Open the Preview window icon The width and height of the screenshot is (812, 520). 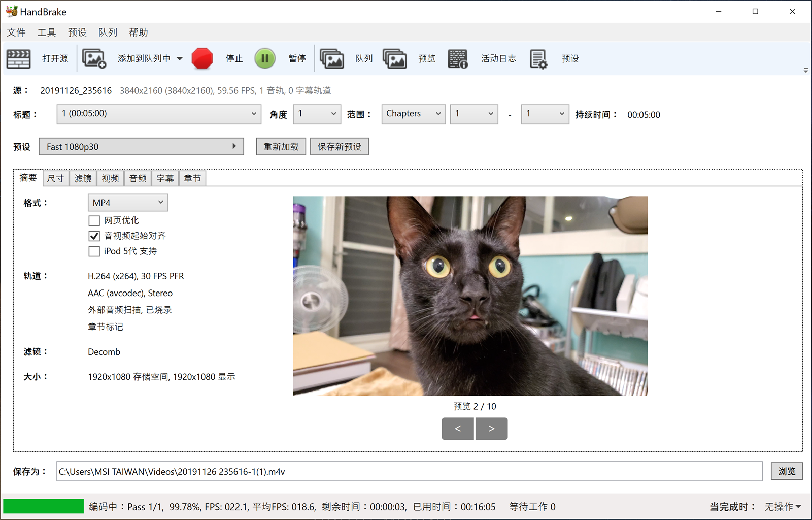click(x=395, y=59)
